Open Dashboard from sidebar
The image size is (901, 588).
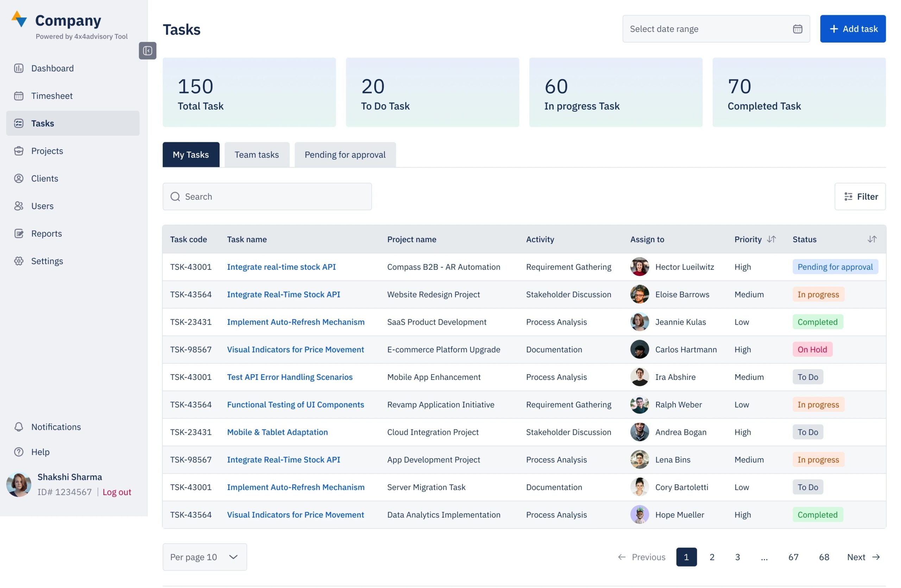(x=52, y=68)
